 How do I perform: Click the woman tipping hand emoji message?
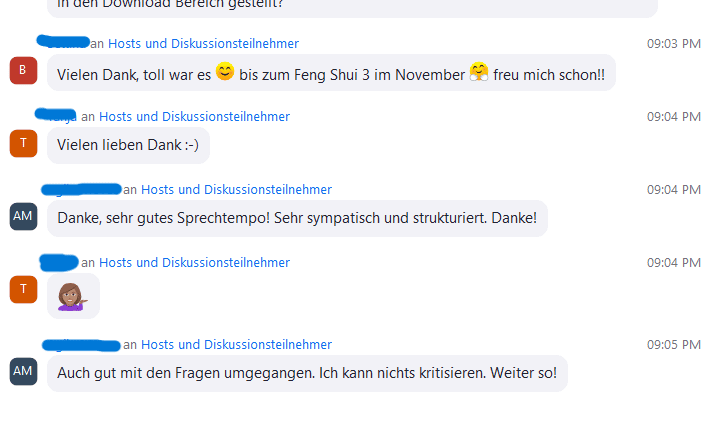pos(73,296)
